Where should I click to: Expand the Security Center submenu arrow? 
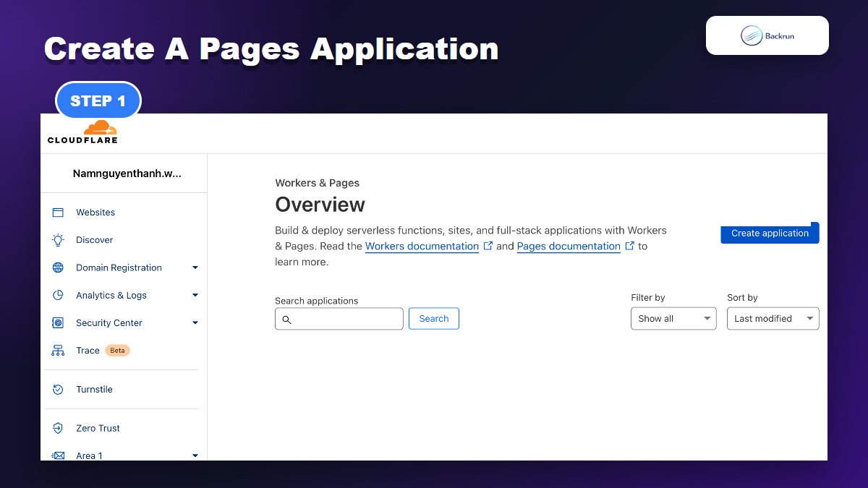(x=195, y=322)
